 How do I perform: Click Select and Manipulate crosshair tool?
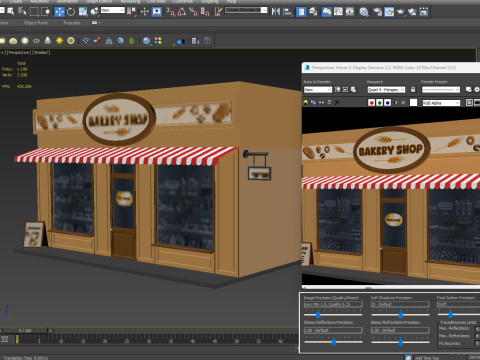pyautogui.click(x=145, y=12)
